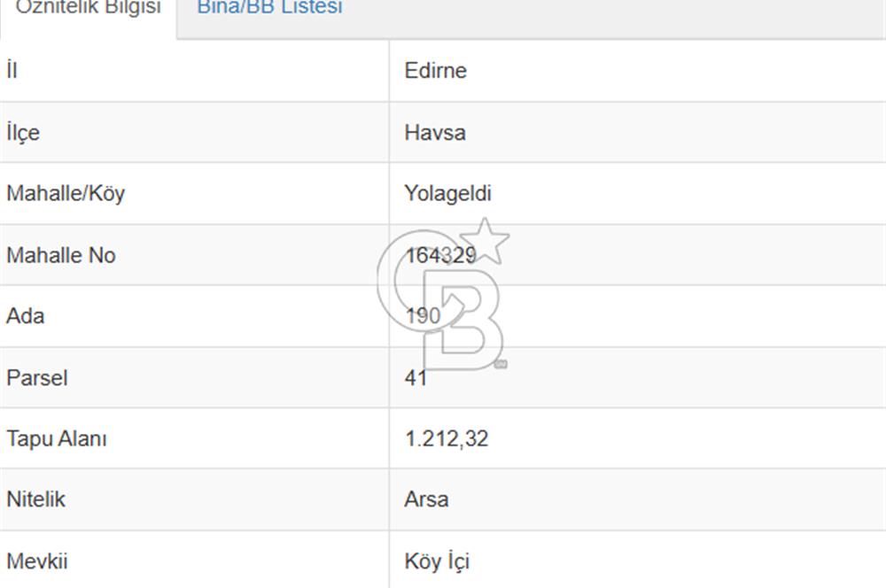The width and height of the screenshot is (886, 588).
Task: Click the Tapu Alanı label
Action: pos(56,438)
